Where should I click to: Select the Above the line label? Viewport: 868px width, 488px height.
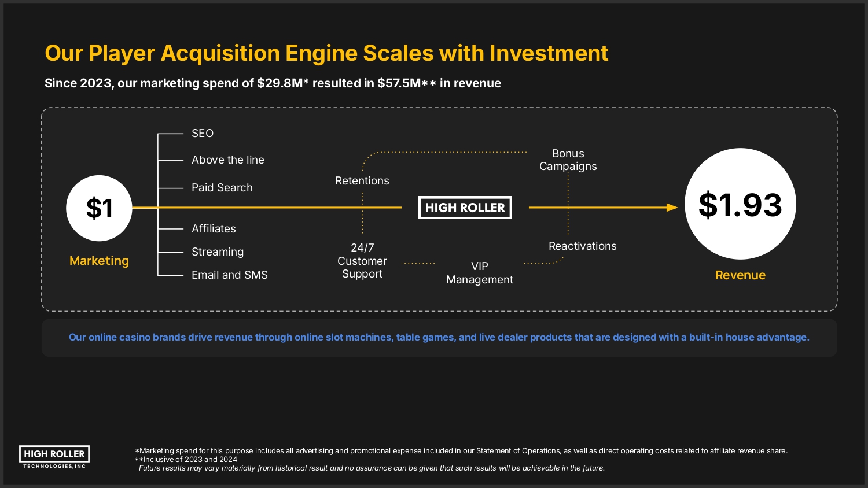coord(228,160)
